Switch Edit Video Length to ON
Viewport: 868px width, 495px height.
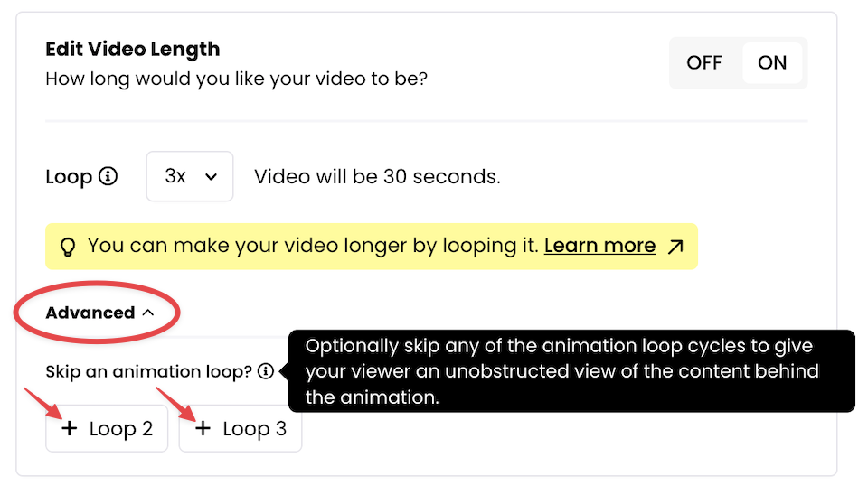point(771,62)
